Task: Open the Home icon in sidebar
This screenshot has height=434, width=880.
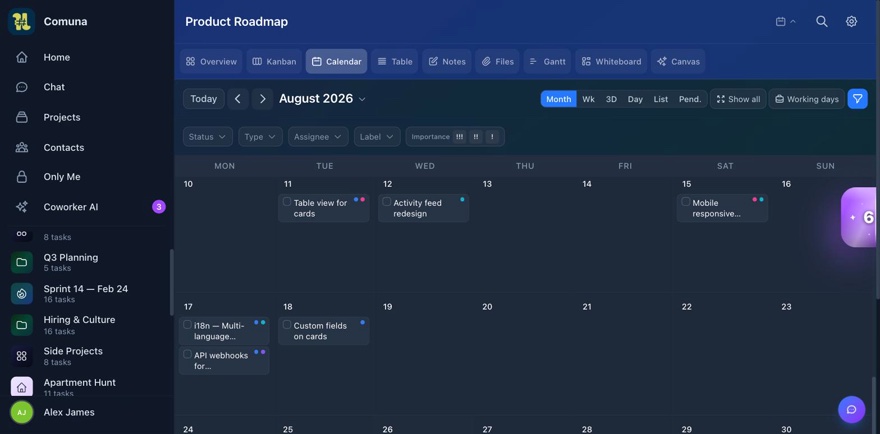Action: (22, 57)
